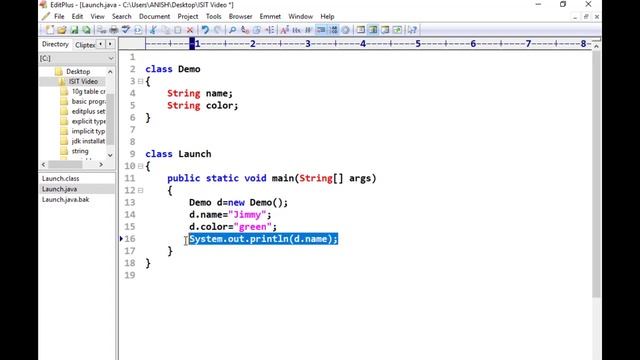Click the Redo toolbar icon
Viewport: 640px width, 360px height.
pyautogui.click(x=217, y=30)
